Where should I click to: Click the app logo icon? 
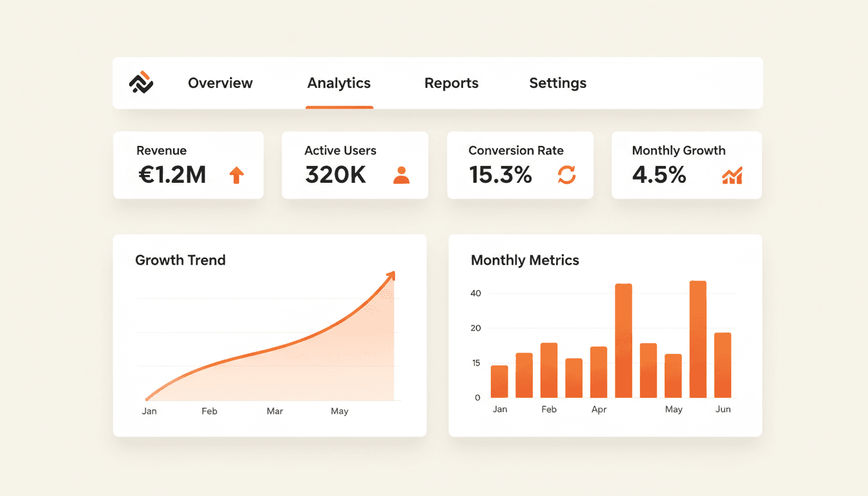(142, 83)
